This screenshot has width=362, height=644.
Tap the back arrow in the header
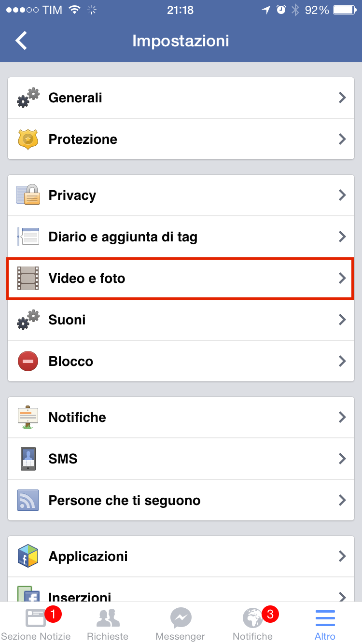pos(21,41)
